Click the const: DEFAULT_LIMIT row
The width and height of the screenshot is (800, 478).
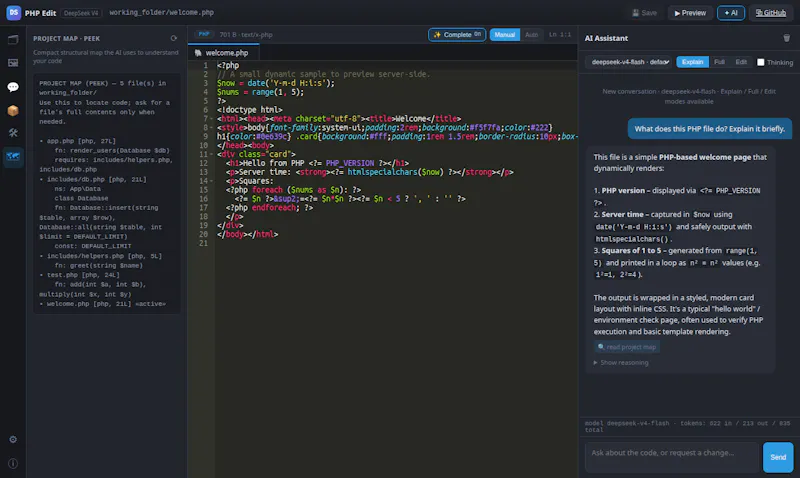(93, 246)
